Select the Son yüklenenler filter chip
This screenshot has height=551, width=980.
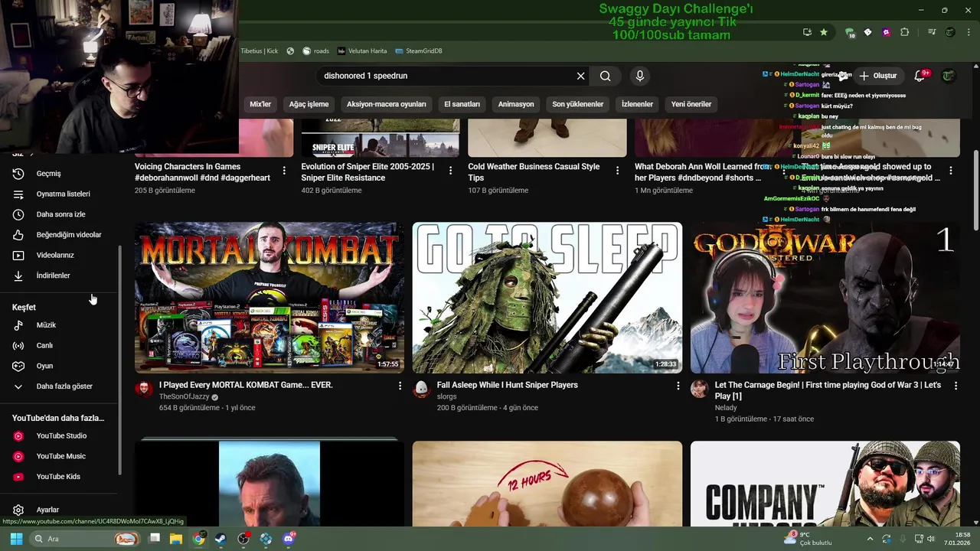coord(577,104)
